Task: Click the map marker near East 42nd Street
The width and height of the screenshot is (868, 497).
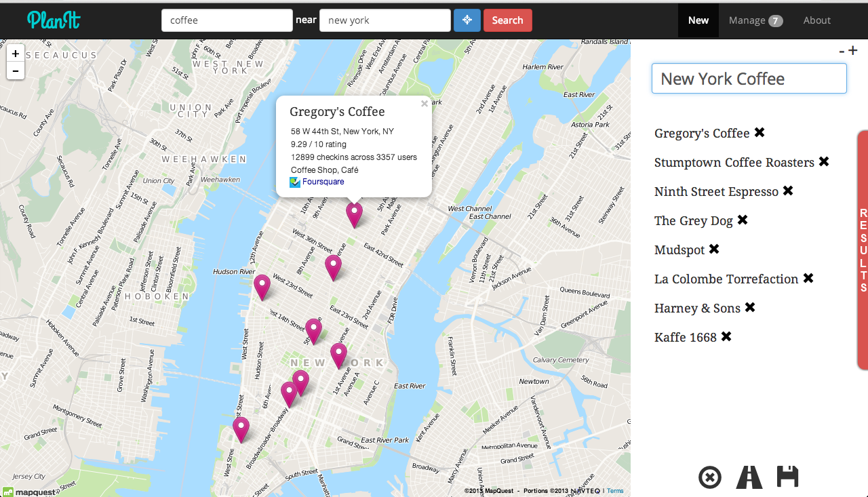Action: [333, 267]
